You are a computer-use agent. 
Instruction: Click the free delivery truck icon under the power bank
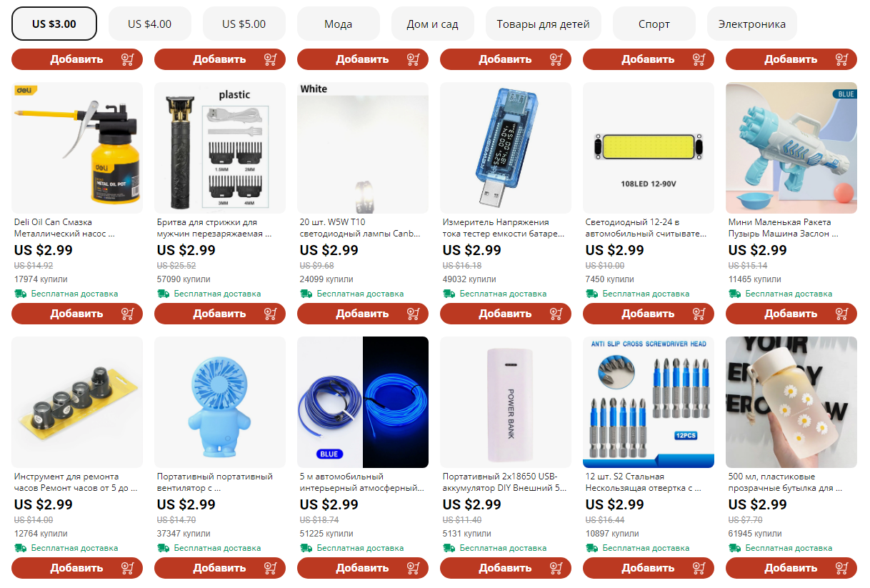pyautogui.click(x=449, y=548)
